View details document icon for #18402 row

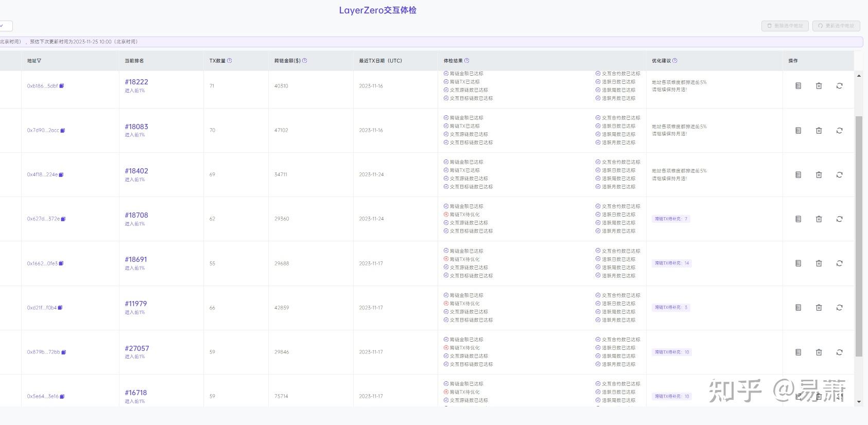[x=798, y=174]
